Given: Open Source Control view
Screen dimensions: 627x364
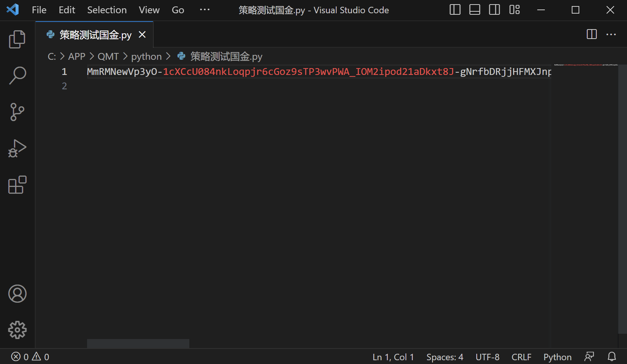Looking at the screenshot, I should [x=17, y=112].
